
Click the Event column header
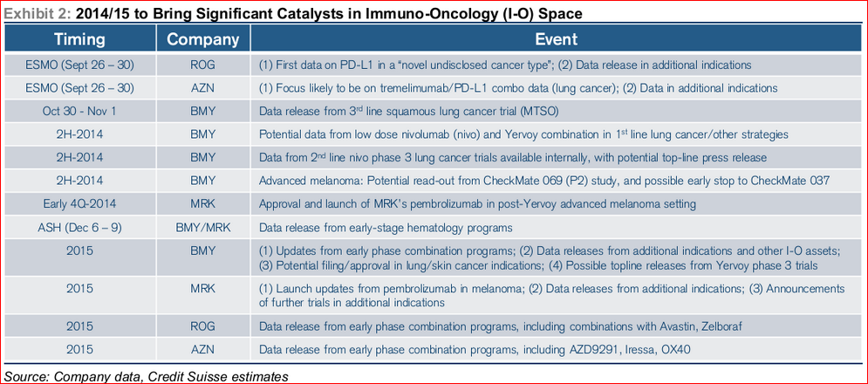(556, 39)
